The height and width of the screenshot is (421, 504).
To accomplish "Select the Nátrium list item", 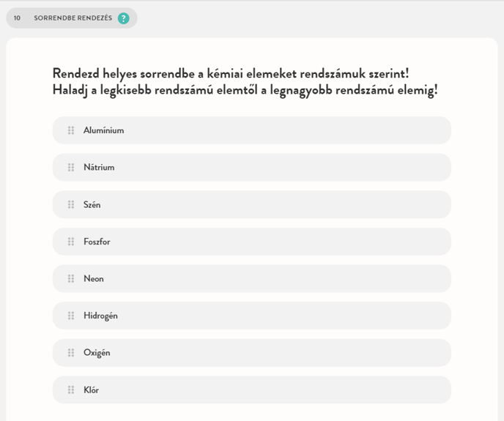I will click(251, 168).
